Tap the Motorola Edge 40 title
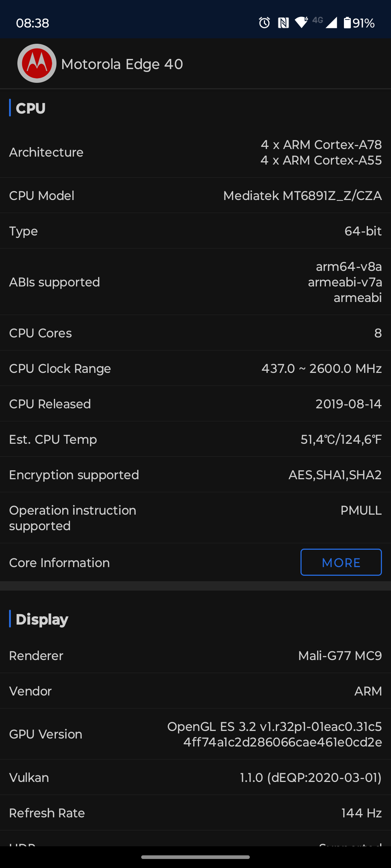Viewport: 391px width, 868px height. coord(122,64)
